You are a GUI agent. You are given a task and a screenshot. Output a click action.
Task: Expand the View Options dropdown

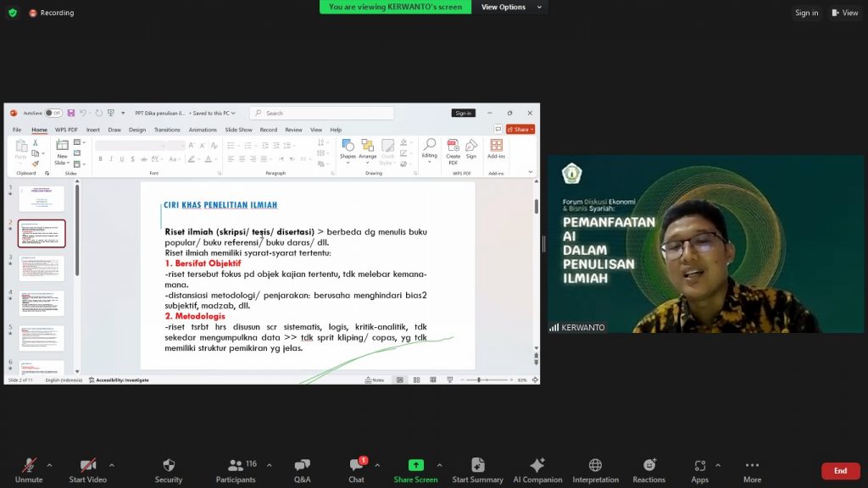[x=504, y=7]
